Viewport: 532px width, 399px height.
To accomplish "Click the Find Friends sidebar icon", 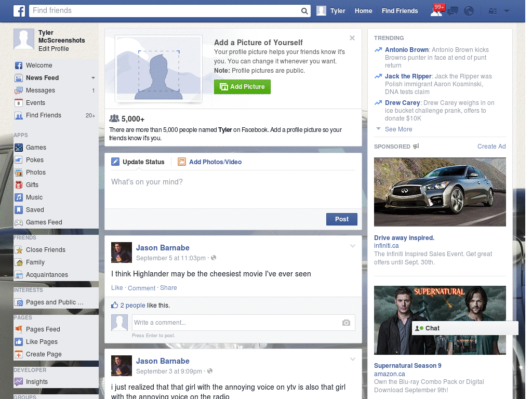I will (19, 115).
